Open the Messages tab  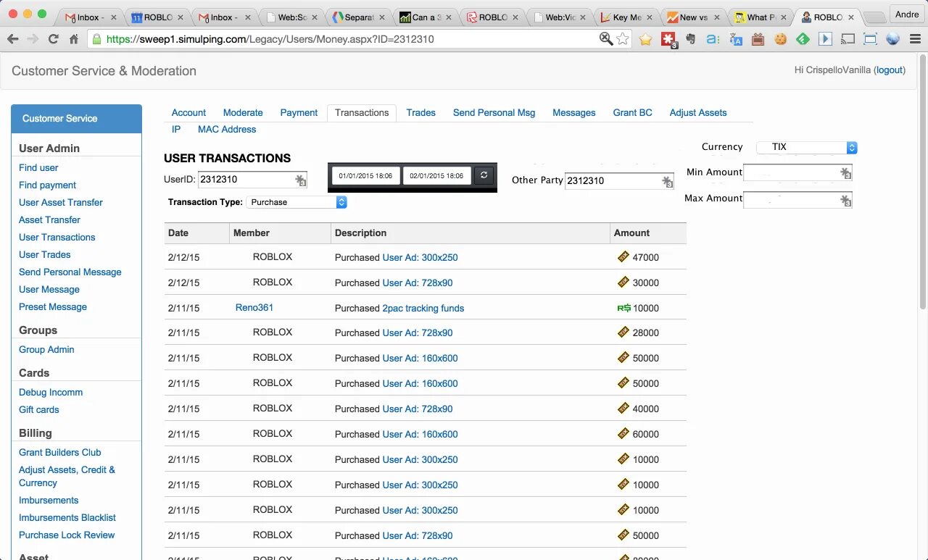tap(573, 112)
